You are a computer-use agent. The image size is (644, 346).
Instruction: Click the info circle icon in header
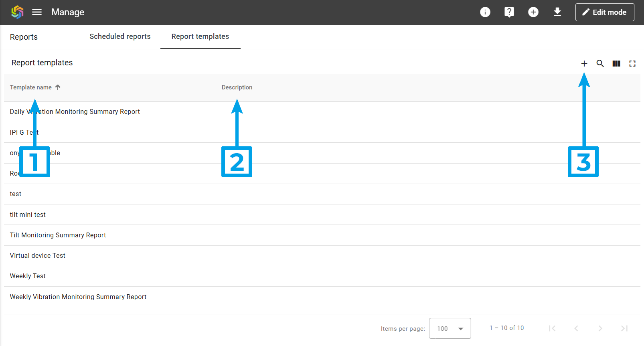pyautogui.click(x=485, y=12)
